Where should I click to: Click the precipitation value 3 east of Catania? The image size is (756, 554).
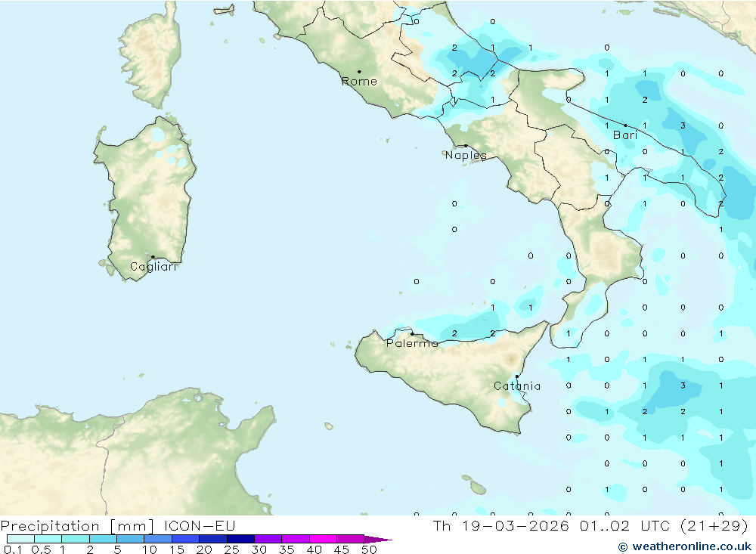pos(683,385)
